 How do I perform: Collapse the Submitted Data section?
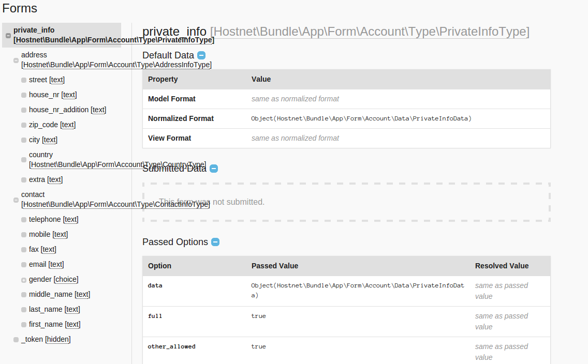pyautogui.click(x=214, y=169)
